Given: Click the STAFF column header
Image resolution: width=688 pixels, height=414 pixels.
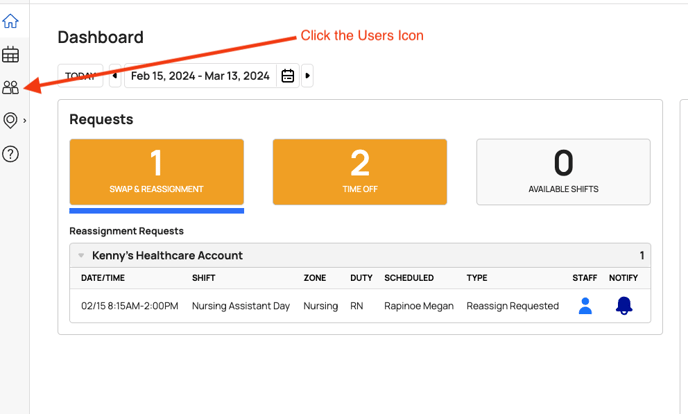Looking at the screenshot, I should pyautogui.click(x=584, y=278).
